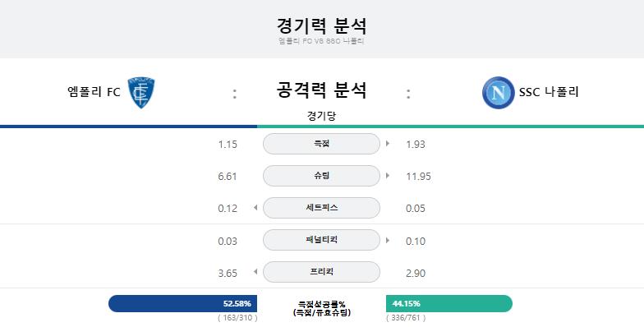This screenshot has height=327, width=644.
Task: Click the right arrow beside 페널티킥
Action: coord(388,240)
